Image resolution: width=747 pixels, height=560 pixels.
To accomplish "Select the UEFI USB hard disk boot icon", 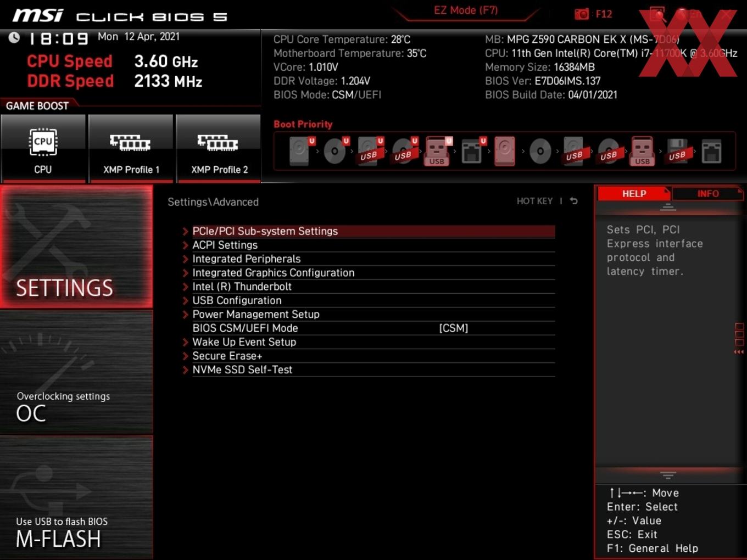I will point(370,151).
